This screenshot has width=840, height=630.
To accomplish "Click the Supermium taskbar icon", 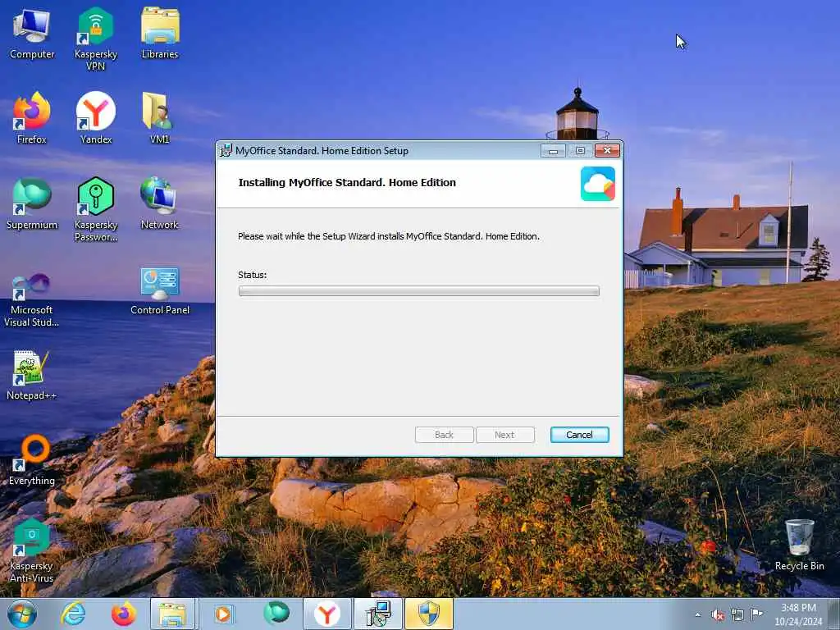I will [276, 614].
